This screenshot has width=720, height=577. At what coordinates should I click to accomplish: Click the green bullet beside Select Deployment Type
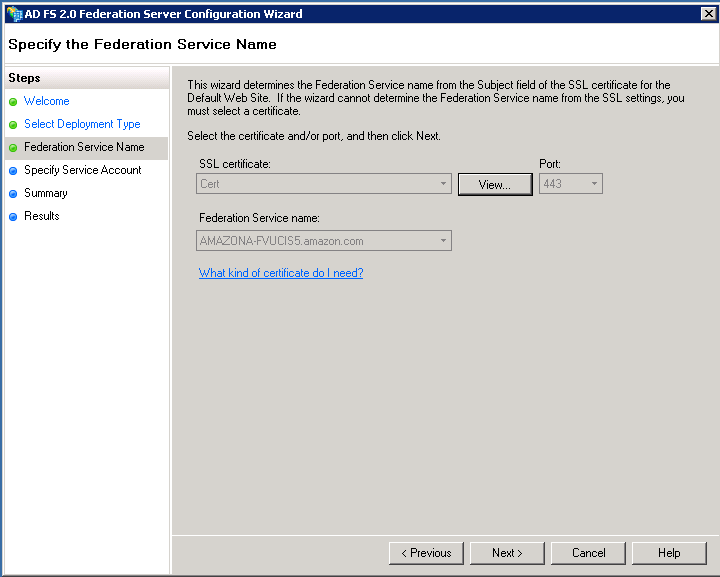(13, 124)
